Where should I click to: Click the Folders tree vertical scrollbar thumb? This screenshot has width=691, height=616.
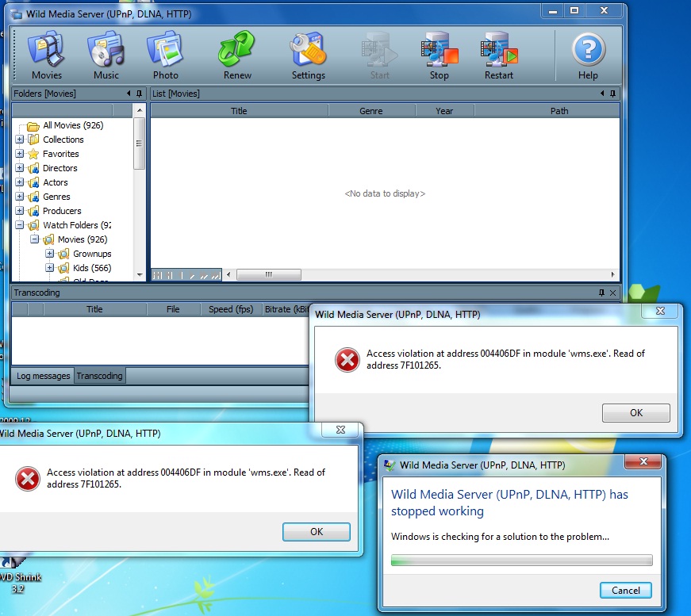pos(139,143)
